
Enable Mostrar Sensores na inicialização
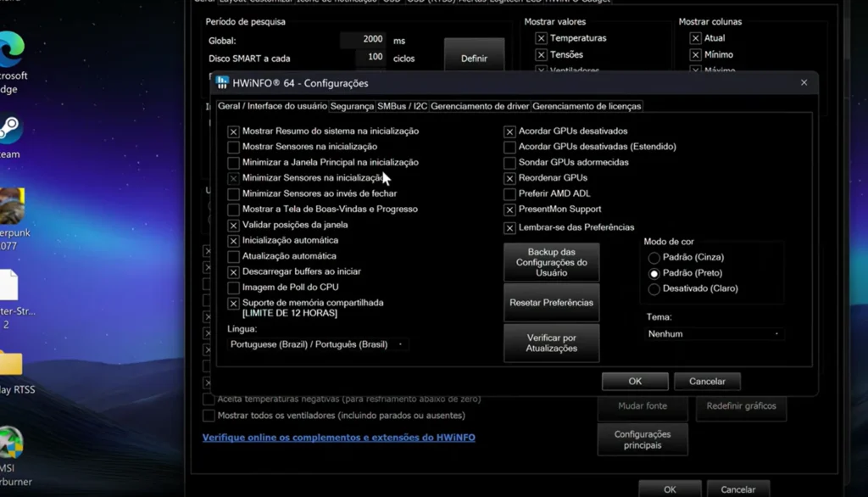pyautogui.click(x=233, y=147)
